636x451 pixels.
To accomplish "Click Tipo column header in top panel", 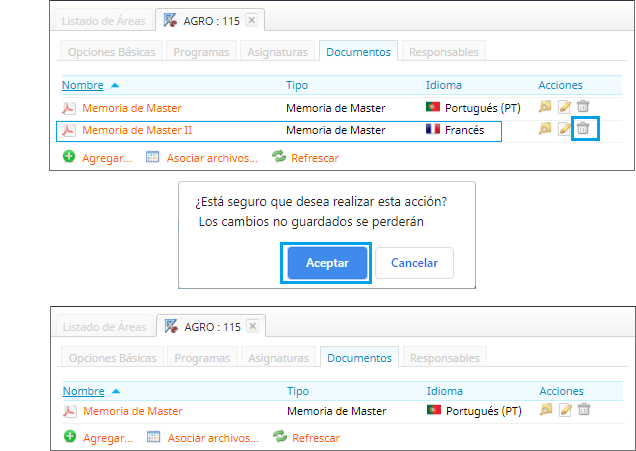I will pos(297,85).
